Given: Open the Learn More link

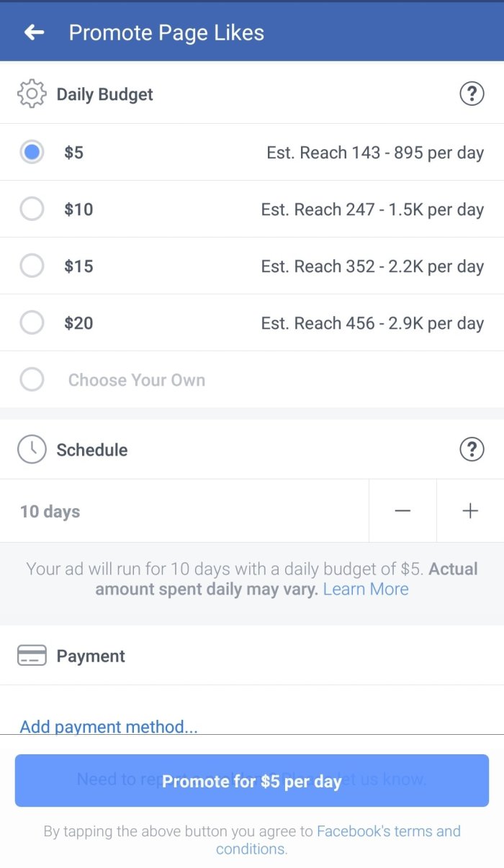Looking at the screenshot, I should [366, 589].
